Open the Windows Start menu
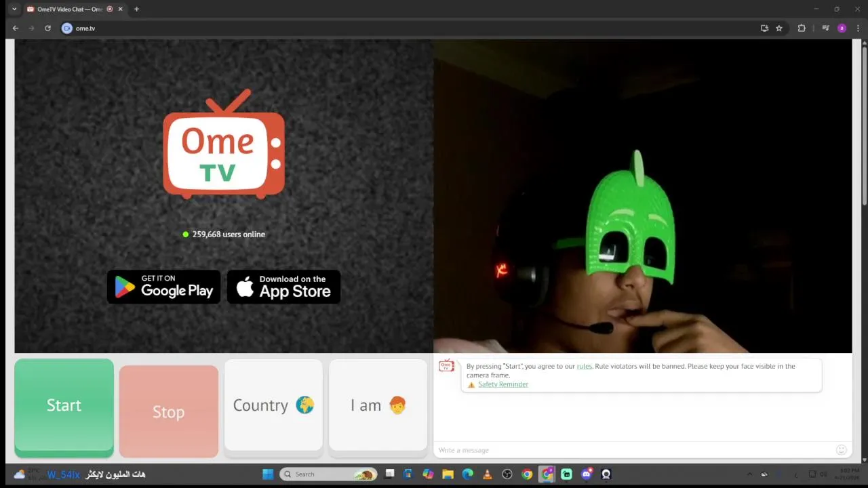The width and height of the screenshot is (868, 488). (268, 474)
